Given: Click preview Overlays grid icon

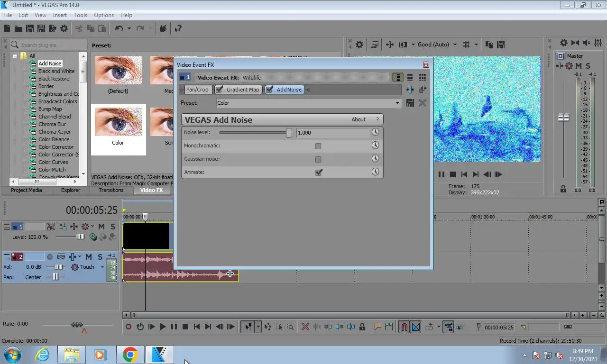Looking at the screenshot, I should pos(466,45).
